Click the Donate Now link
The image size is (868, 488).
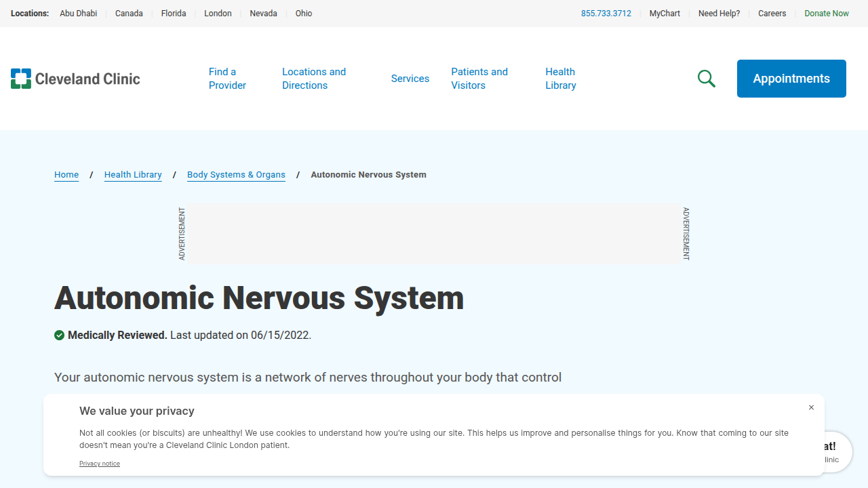(x=827, y=14)
